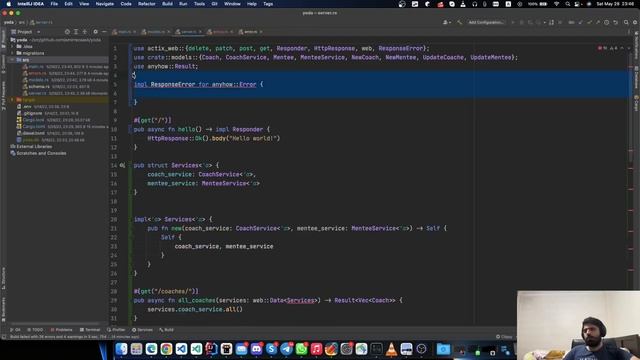640x360 pixels.
Task: Click Expand All in Project panel
Action: (x=76, y=31)
